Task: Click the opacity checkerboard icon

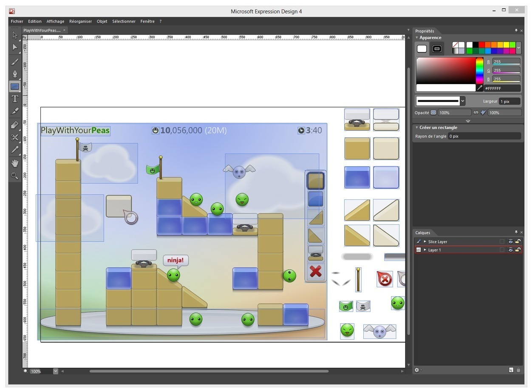Action: click(x=433, y=113)
